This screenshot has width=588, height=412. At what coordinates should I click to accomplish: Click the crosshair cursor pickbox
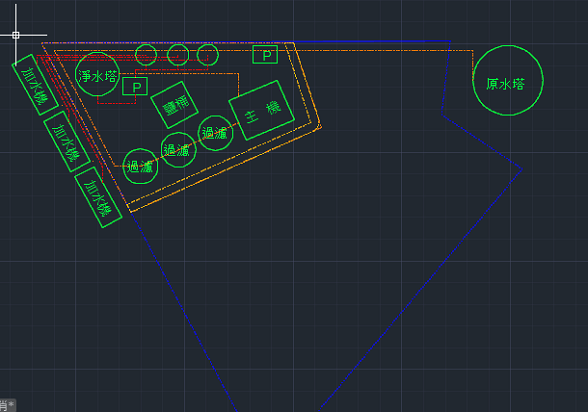pos(16,35)
